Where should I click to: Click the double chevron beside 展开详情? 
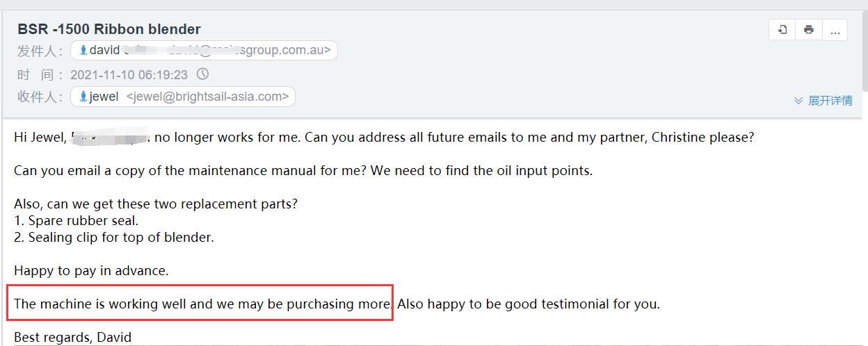pyautogui.click(x=798, y=101)
